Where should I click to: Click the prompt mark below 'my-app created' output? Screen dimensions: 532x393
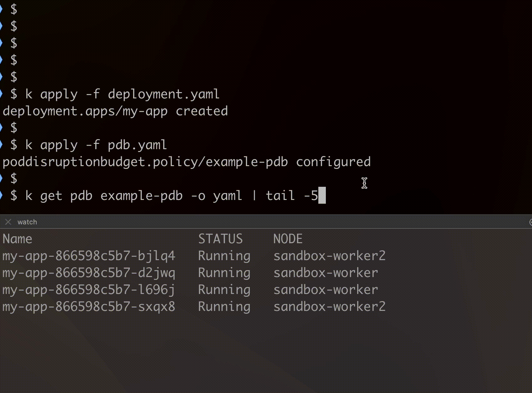pos(1,128)
